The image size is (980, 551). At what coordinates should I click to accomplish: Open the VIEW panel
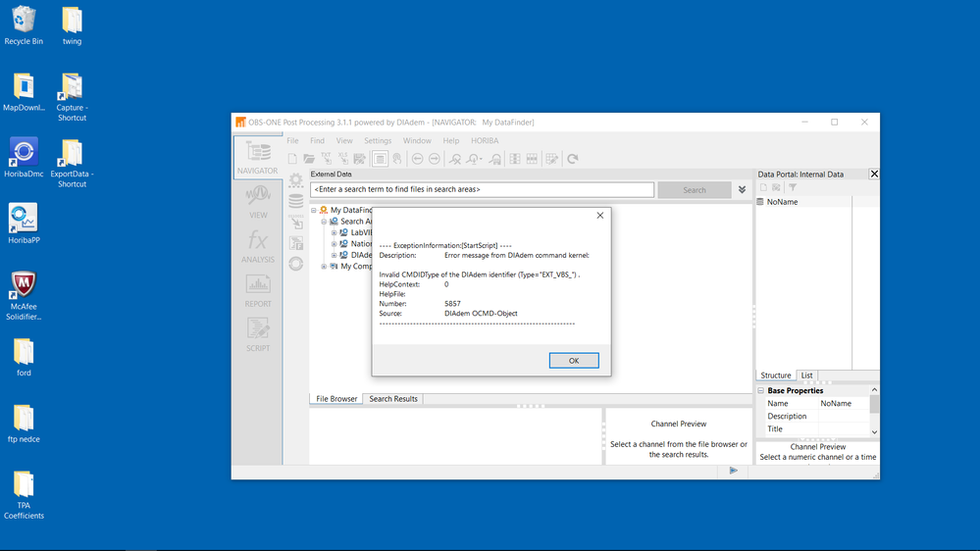(x=257, y=201)
